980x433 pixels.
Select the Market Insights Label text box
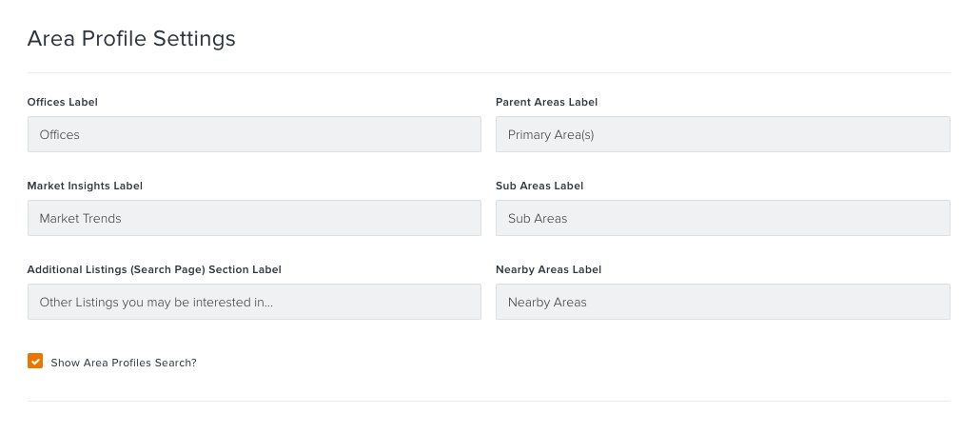pyautogui.click(x=254, y=217)
